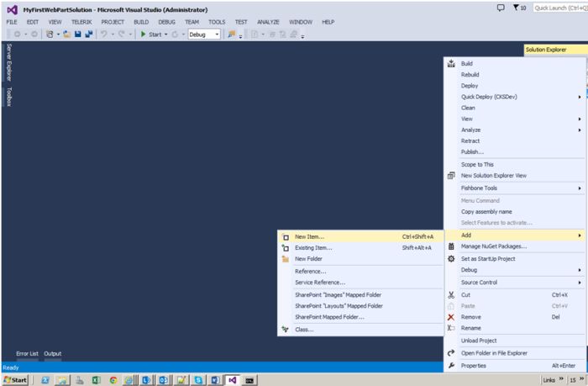Screen dimensions: 588x386
Task: Click the green Start debugging play icon
Action: [144, 34]
